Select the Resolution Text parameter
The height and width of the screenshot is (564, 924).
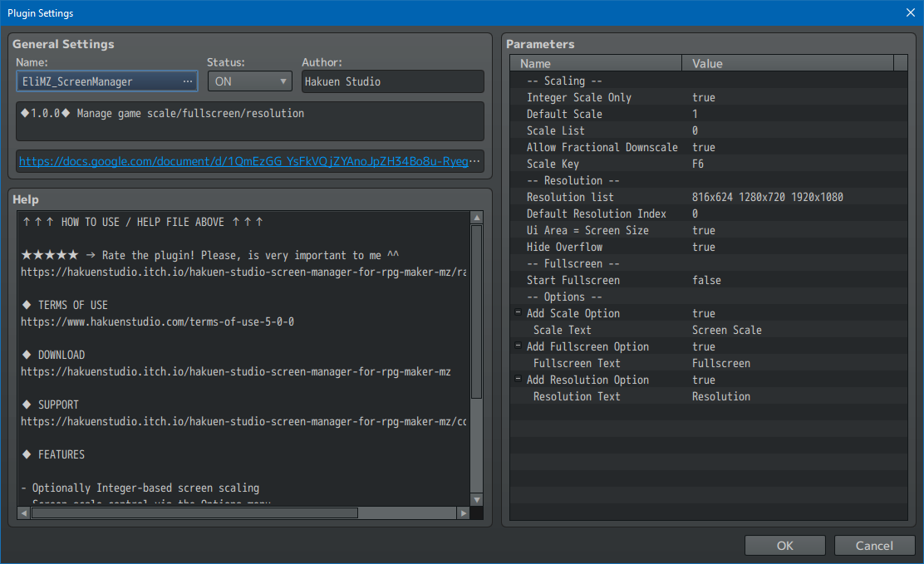pyautogui.click(x=708, y=396)
